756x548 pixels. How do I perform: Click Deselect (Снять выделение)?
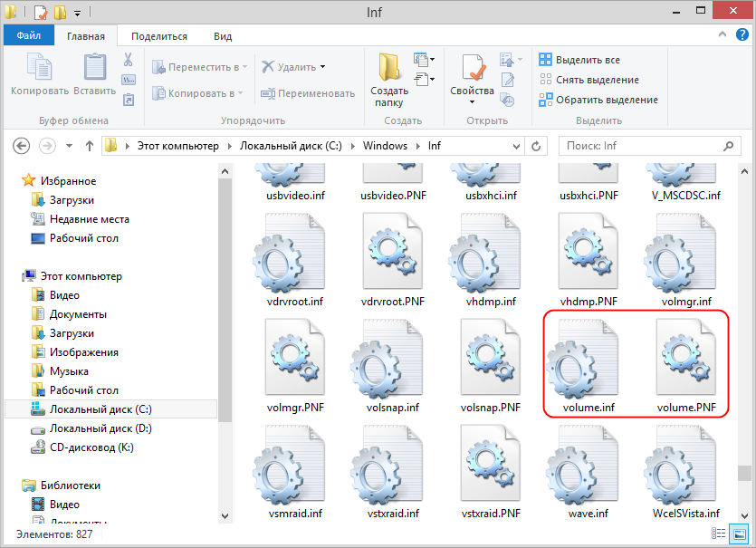point(589,80)
